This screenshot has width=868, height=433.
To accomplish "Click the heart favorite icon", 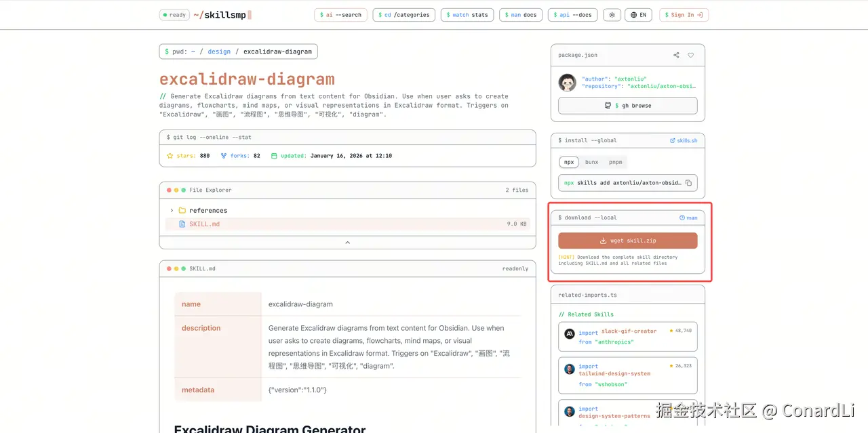I will tap(691, 56).
